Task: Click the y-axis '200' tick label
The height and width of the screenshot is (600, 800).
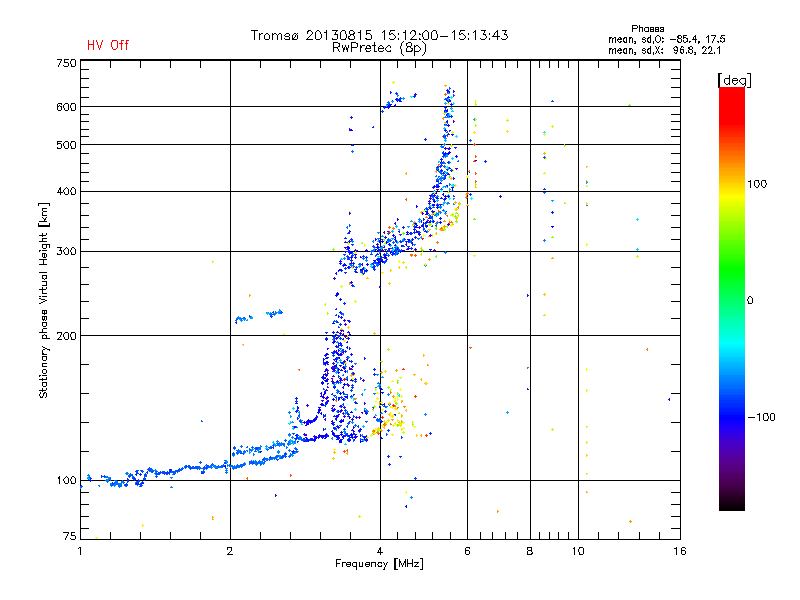Action: (x=66, y=336)
